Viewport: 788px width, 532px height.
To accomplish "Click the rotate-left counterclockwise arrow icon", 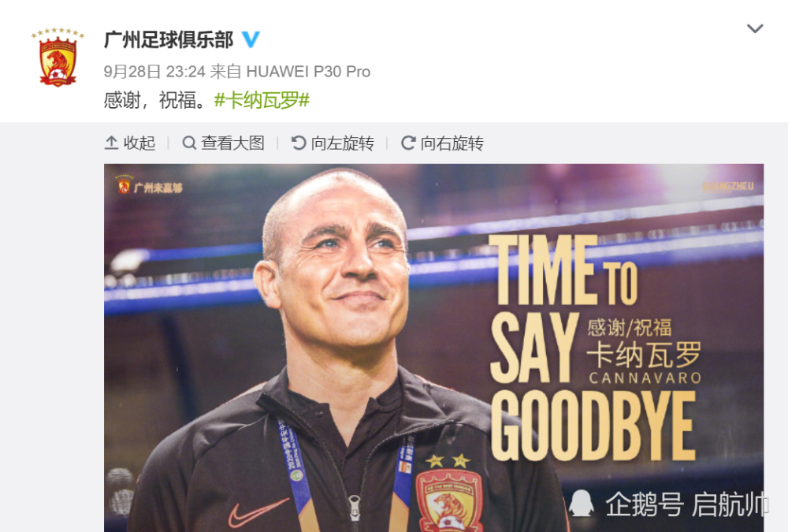I will (x=299, y=143).
